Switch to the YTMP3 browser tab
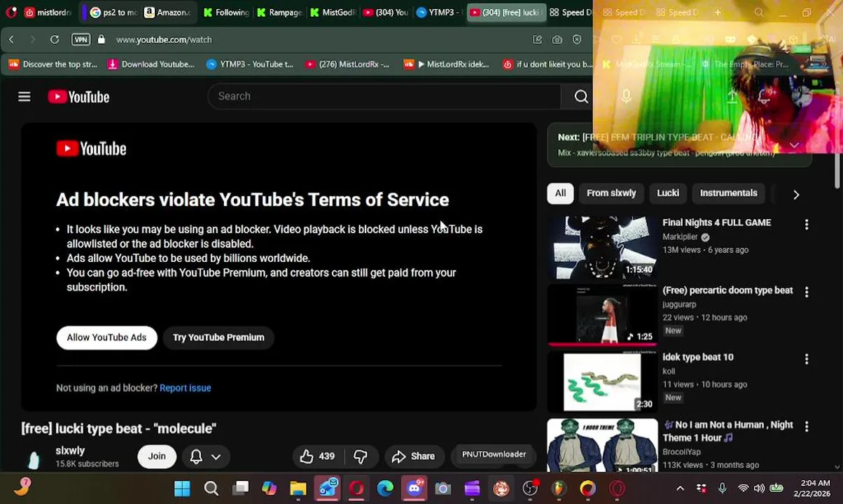The image size is (843, 504). [x=438, y=12]
